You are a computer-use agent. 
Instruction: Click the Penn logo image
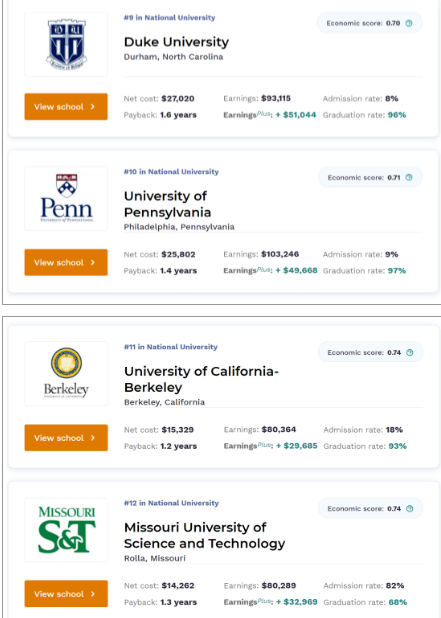click(x=66, y=198)
